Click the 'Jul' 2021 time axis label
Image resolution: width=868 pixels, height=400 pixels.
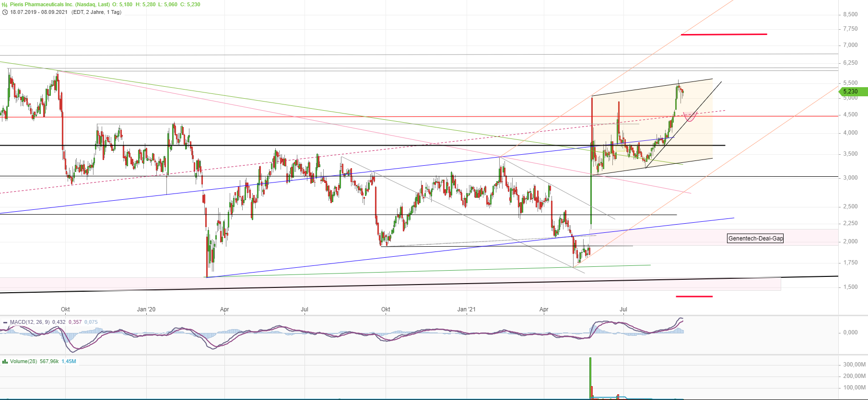(x=623, y=309)
